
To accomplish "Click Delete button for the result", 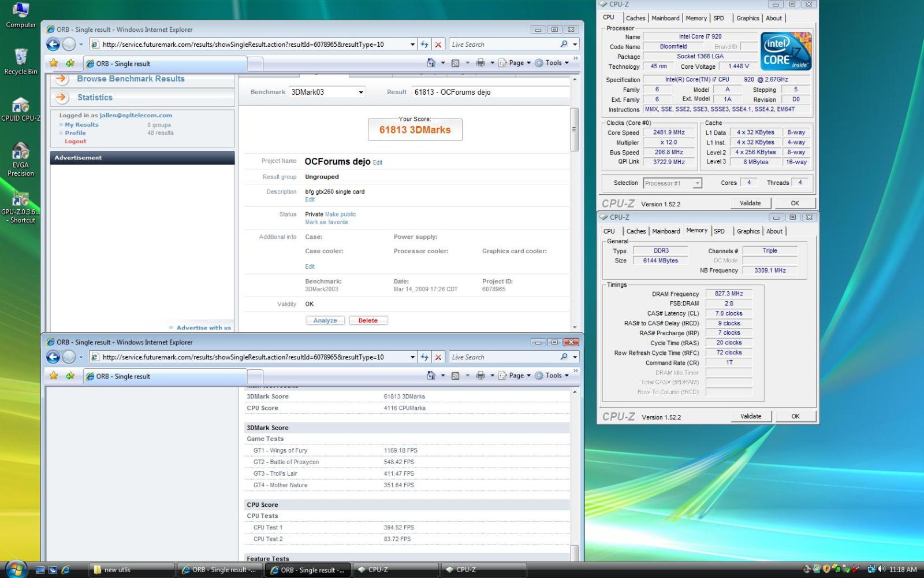I will 368,320.
